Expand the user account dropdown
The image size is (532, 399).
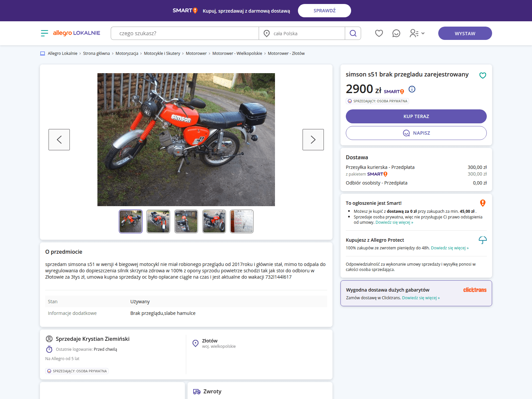pos(417,33)
